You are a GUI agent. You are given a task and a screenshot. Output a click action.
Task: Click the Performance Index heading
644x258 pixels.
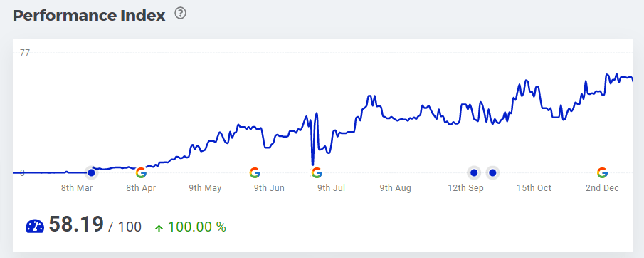(89, 16)
